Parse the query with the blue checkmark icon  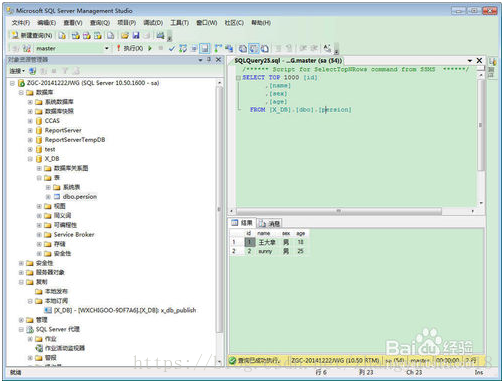(x=172, y=49)
